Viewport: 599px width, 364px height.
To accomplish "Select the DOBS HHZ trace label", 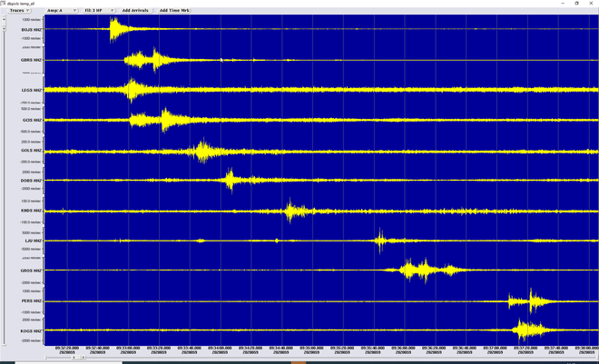I will pos(32,181).
